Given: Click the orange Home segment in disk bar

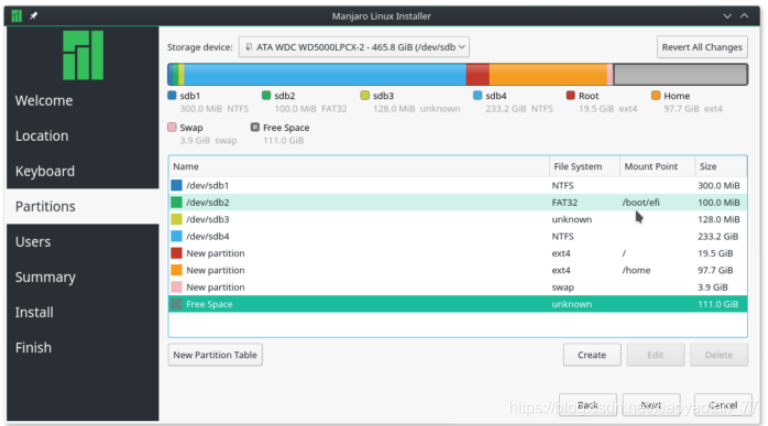Looking at the screenshot, I should (548, 75).
